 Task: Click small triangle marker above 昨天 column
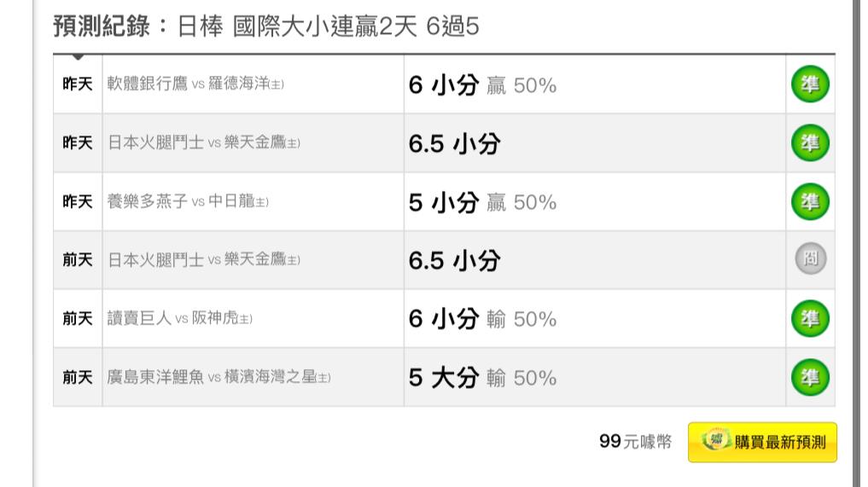click(78, 57)
